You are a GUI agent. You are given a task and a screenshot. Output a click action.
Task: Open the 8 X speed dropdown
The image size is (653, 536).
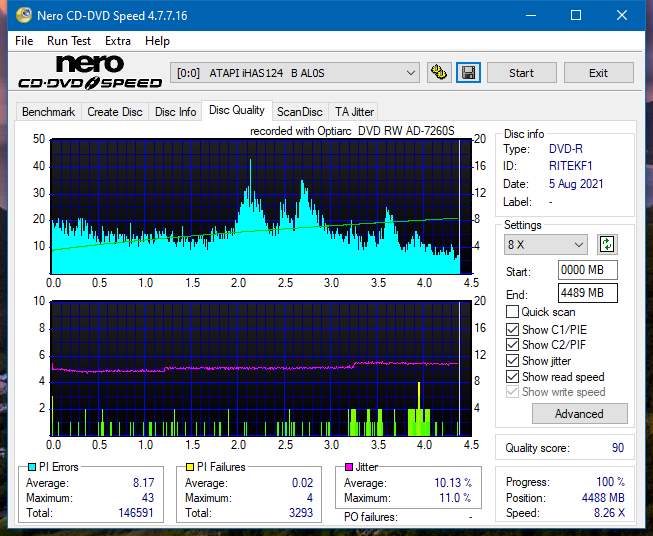coord(546,244)
